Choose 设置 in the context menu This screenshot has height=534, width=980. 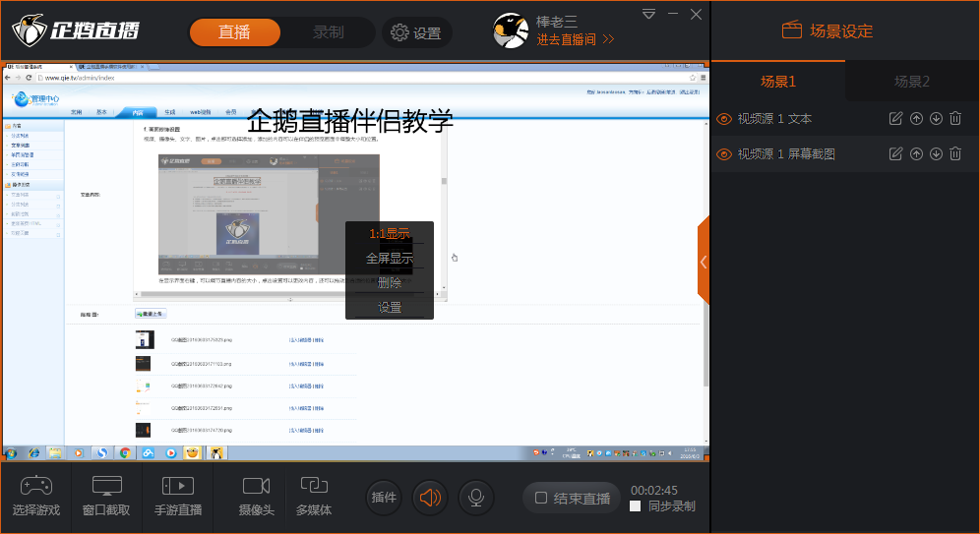point(390,307)
